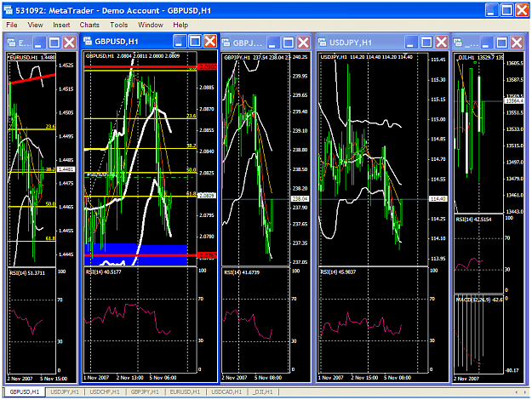Image resolution: width=532 pixels, height=400 pixels.
Task: Close the GBPUSD,H1 chart window
Action: [210, 42]
